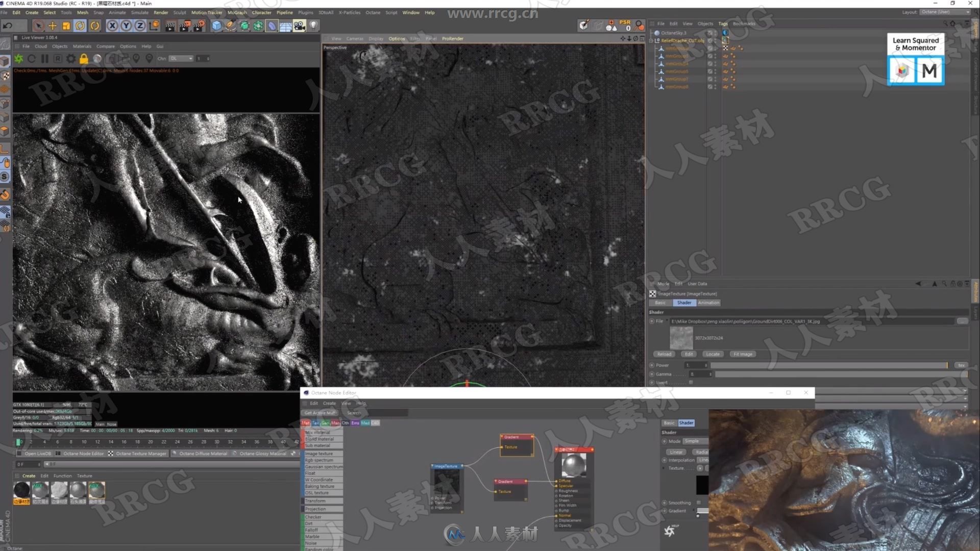Select OctaneSky.3 object
980x551 pixels.
click(x=674, y=33)
